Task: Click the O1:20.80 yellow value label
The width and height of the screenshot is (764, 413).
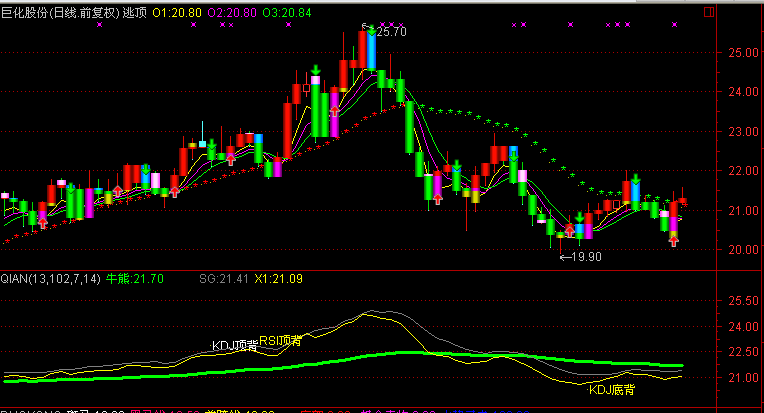Action: tap(175, 10)
